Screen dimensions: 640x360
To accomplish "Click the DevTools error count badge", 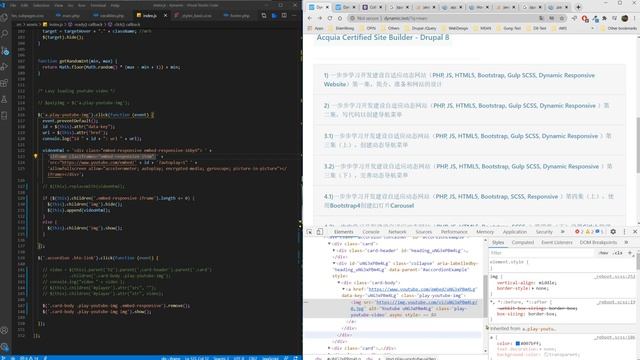I will click(x=579, y=231).
